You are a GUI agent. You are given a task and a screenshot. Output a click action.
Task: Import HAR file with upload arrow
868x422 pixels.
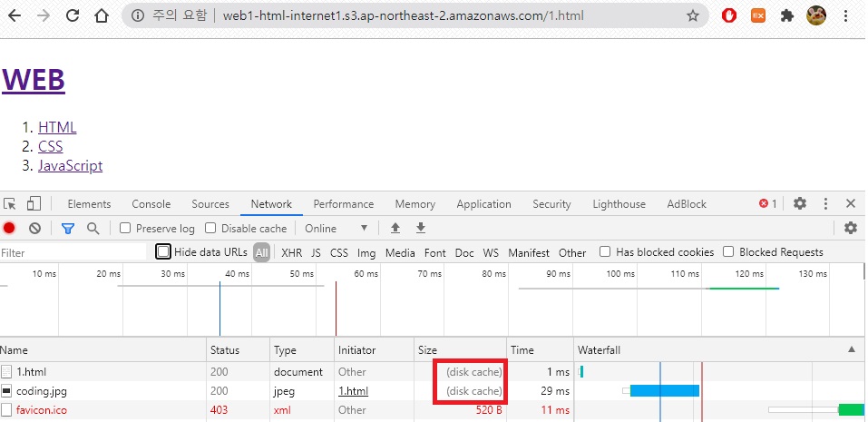395,228
